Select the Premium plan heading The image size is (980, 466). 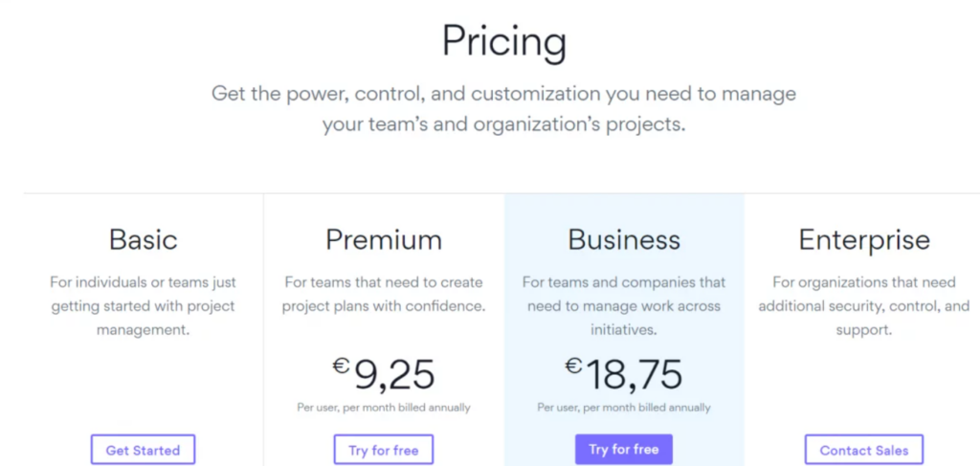[x=384, y=239]
